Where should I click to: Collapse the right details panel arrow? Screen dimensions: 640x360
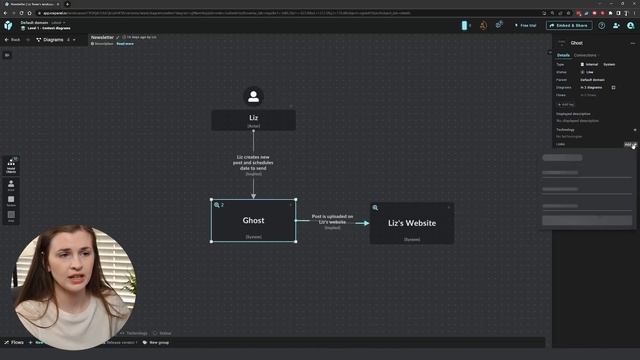click(x=549, y=53)
